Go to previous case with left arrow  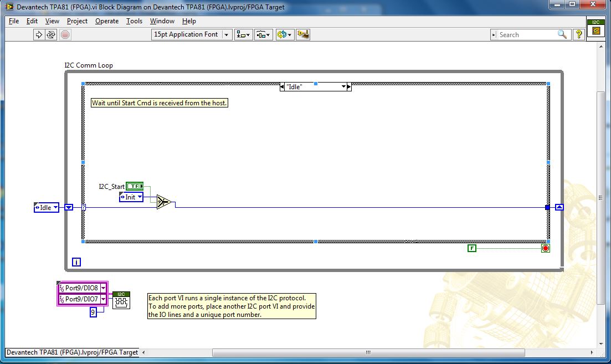282,87
